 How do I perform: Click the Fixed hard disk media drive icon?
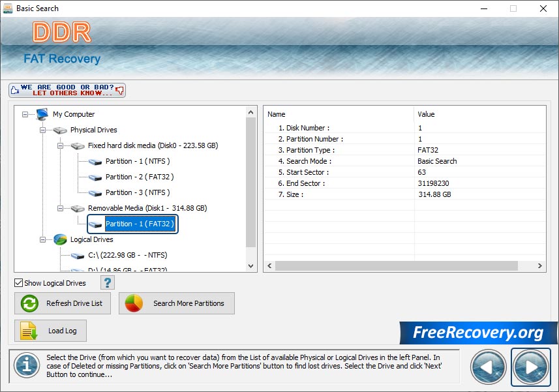78,145
